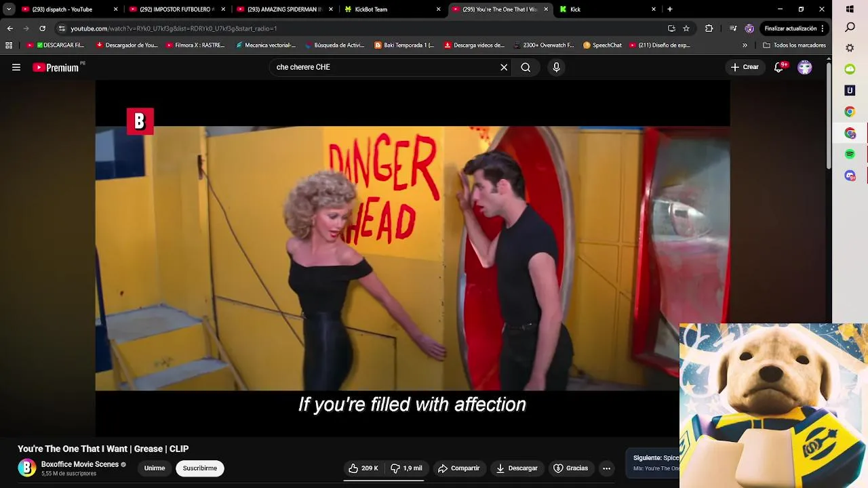Launch Spotify from the taskbar
The height and width of the screenshot is (488, 868).
point(850,155)
